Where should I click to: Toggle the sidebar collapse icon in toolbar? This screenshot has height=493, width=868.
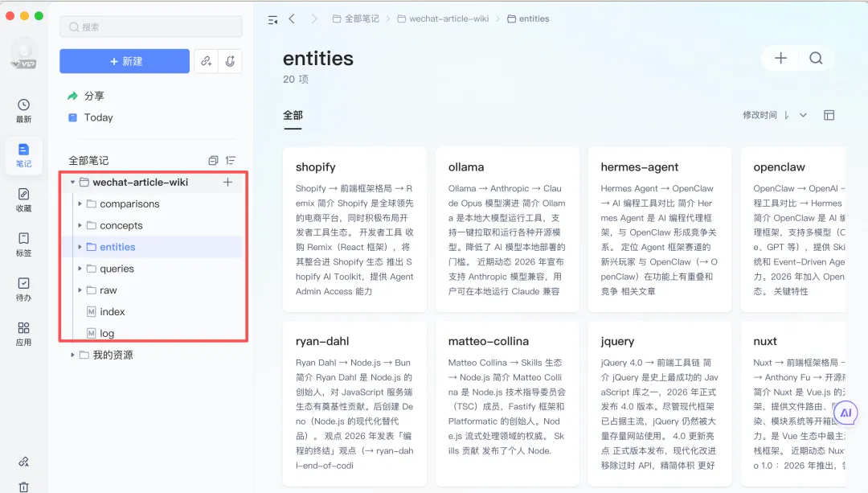tap(273, 18)
